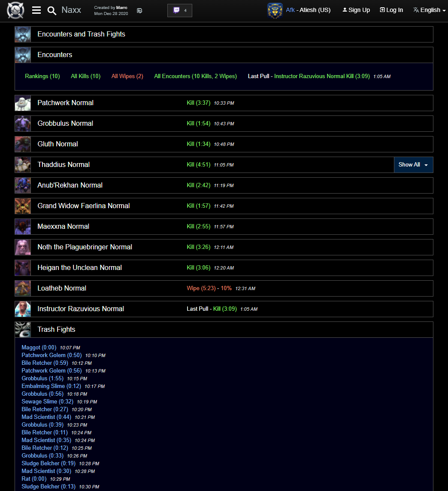Open the Twitch videos button
Image resolution: width=448 pixels, height=491 pixels.
[x=180, y=10]
